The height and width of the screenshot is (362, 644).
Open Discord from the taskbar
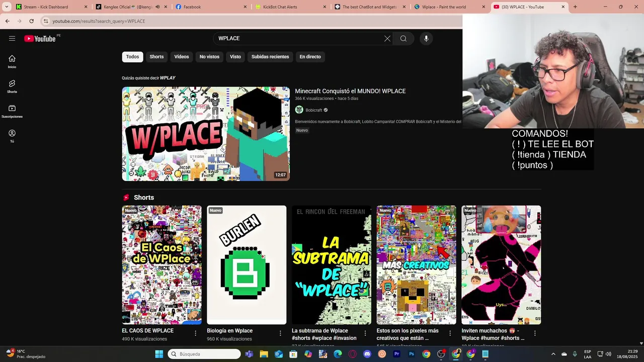(x=367, y=354)
